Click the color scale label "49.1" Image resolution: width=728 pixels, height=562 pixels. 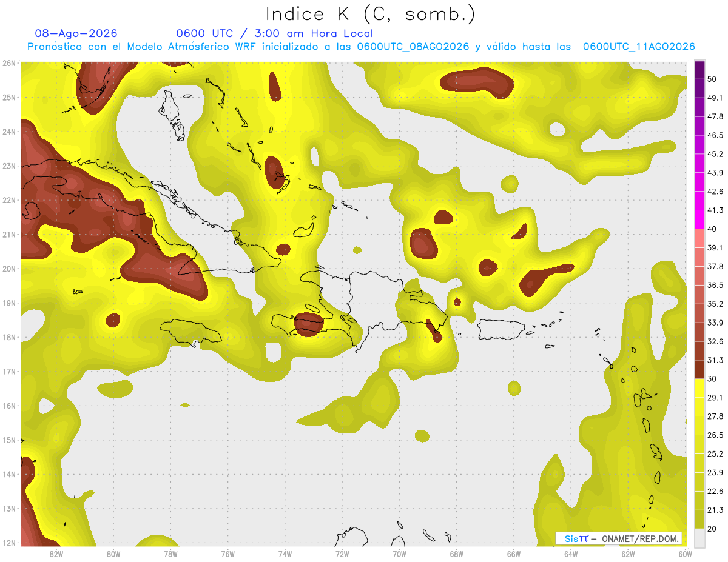(715, 98)
